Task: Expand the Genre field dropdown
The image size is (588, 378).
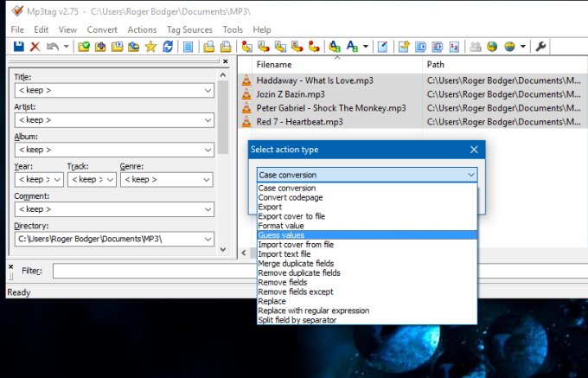Action: coord(205,180)
